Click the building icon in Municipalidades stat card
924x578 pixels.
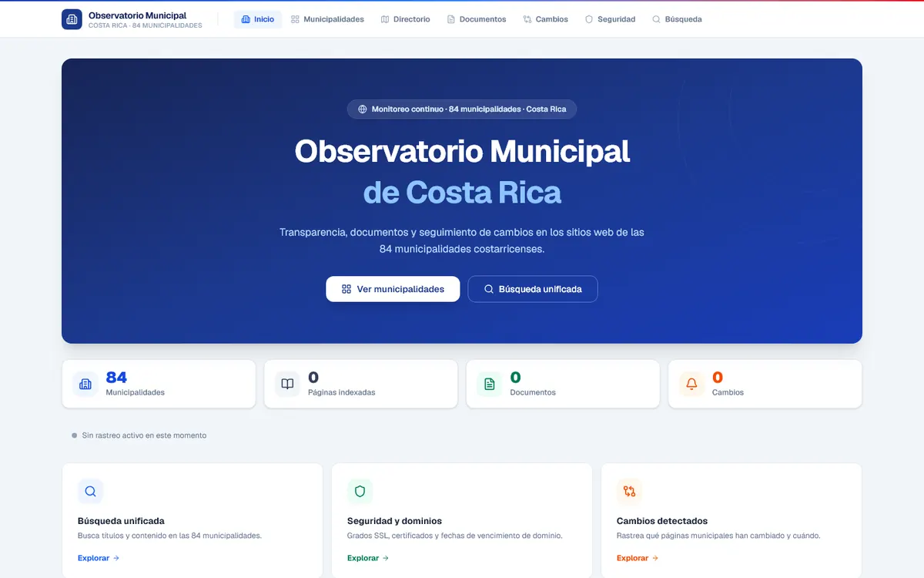point(85,384)
